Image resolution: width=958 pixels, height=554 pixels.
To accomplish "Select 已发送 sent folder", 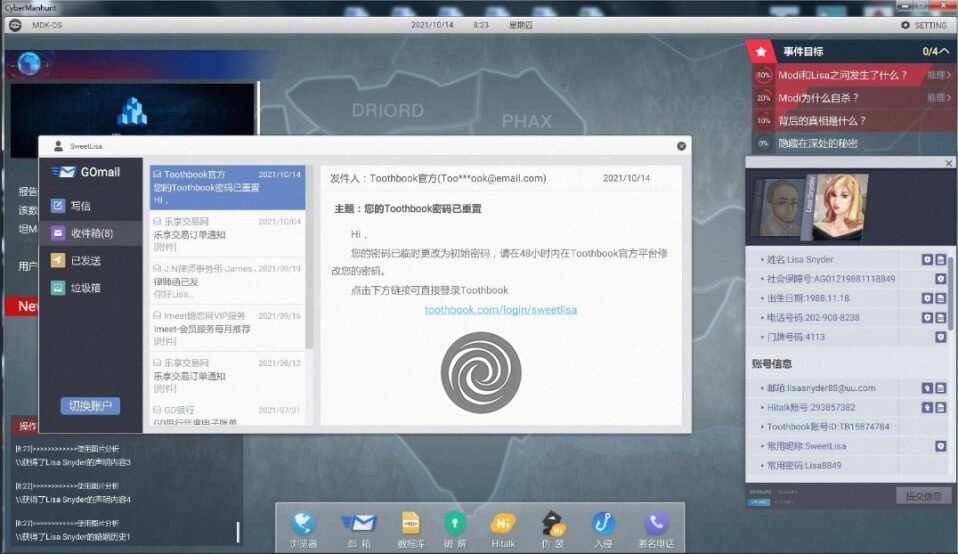I will [x=91, y=261].
